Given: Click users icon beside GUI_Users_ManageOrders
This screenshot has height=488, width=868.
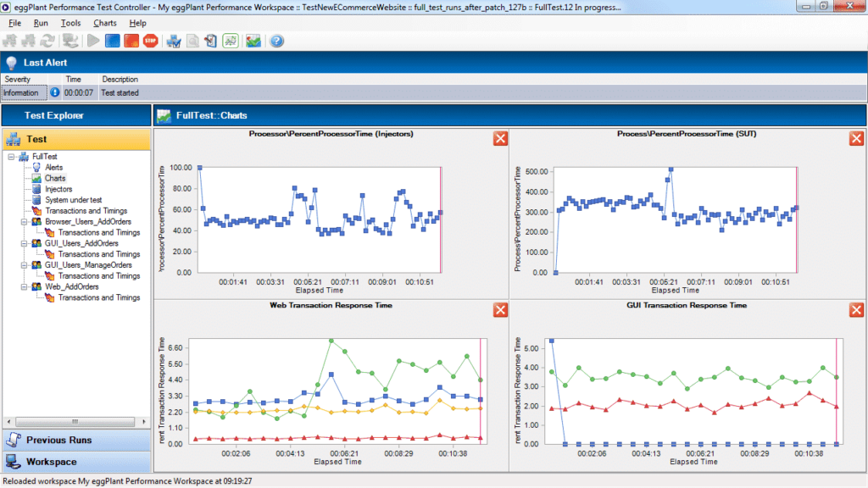Looking at the screenshot, I should click(36, 265).
